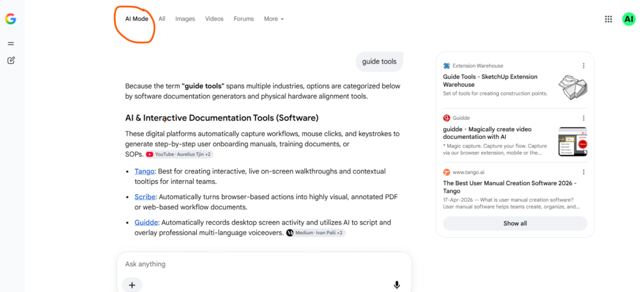Open options for www.tango.ai result
The height and width of the screenshot is (292, 644).
tap(583, 172)
